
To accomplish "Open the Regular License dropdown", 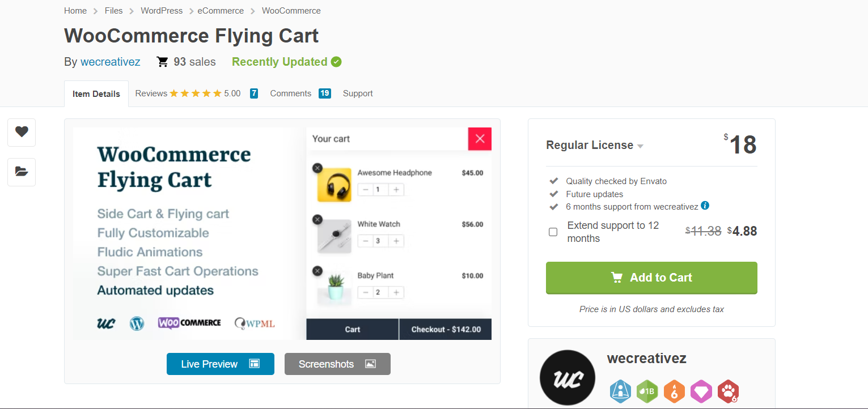I will (595, 146).
